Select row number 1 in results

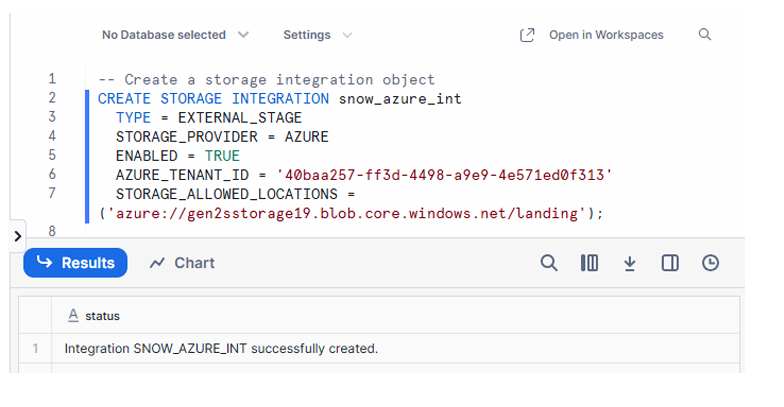[35, 349]
